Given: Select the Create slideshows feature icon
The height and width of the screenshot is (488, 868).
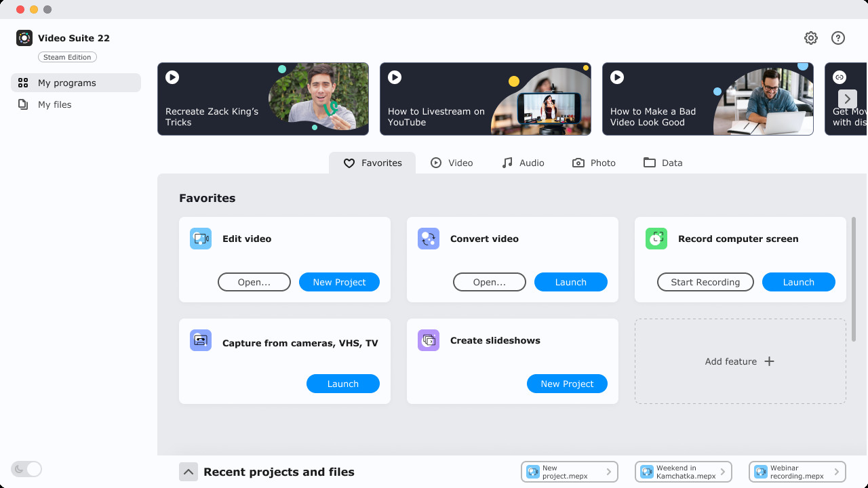Looking at the screenshot, I should point(428,340).
